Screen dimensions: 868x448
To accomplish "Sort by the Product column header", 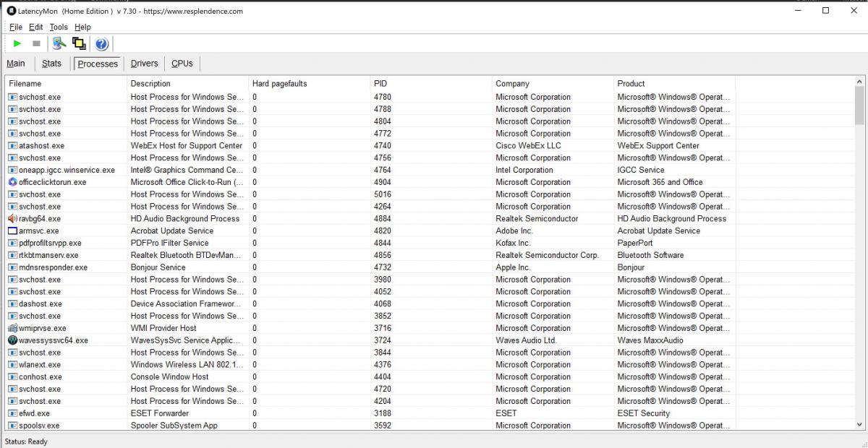I will [x=674, y=84].
